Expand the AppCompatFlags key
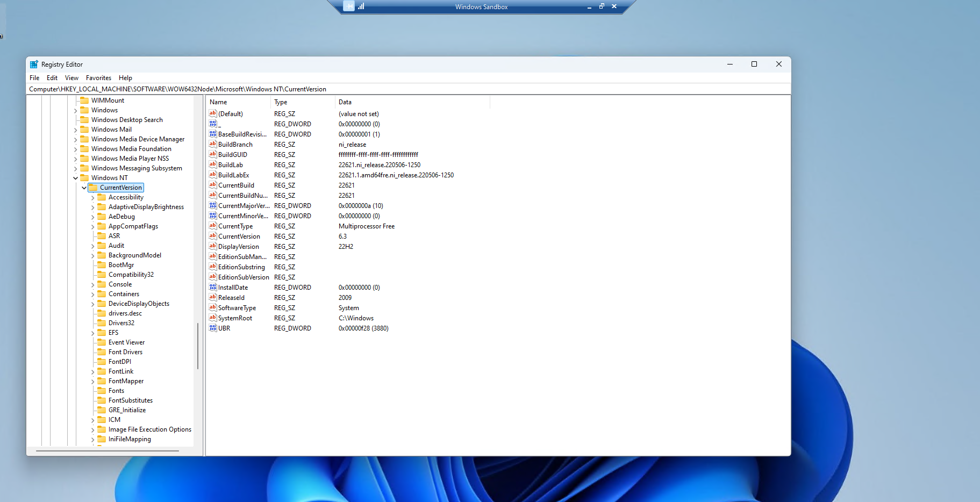The width and height of the screenshot is (980, 502). coord(92,226)
